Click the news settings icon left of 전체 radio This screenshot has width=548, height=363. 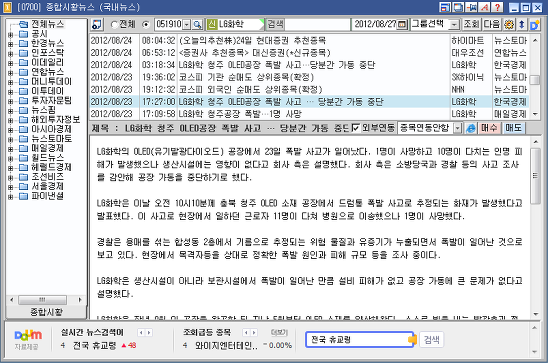[97, 24]
